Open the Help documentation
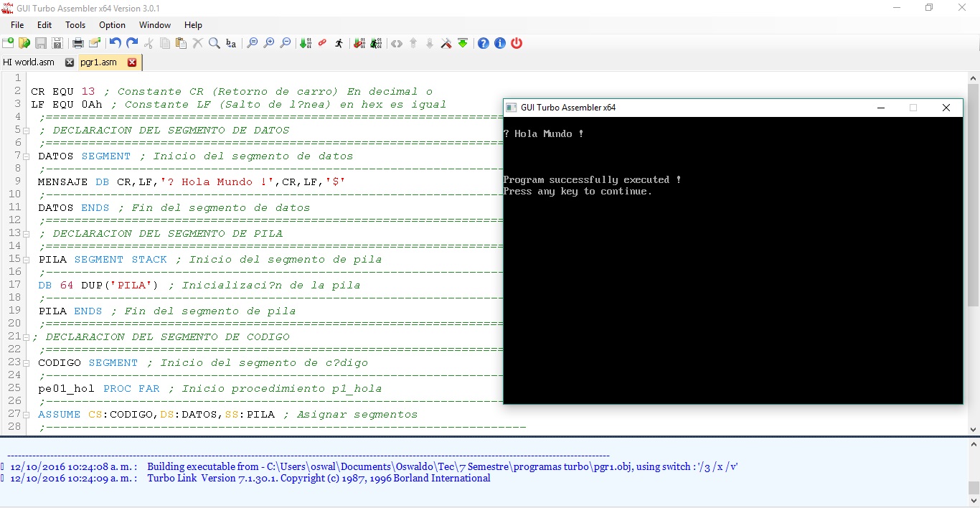 tap(483, 43)
